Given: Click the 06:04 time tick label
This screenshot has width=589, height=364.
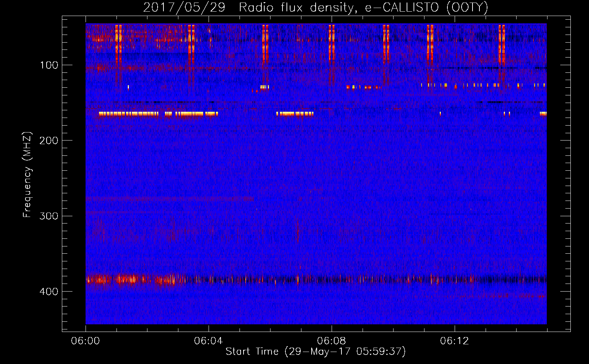Looking at the screenshot, I should (208, 341).
